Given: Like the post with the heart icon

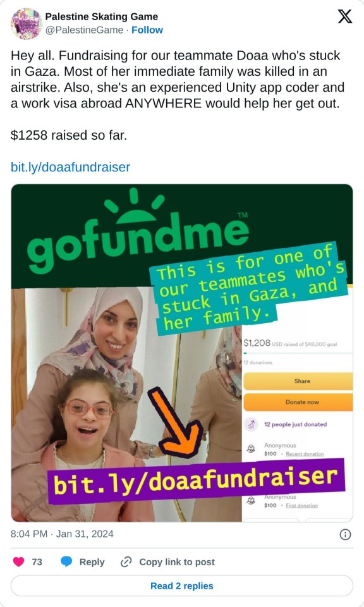Looking at the screenshot, I should (x=18, y=561).
